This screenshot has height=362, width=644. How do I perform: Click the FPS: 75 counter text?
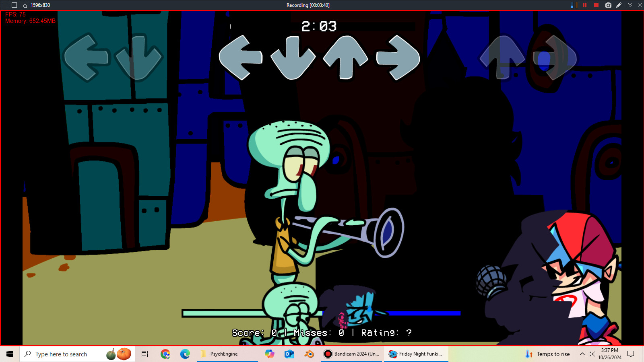coord(15,14)
